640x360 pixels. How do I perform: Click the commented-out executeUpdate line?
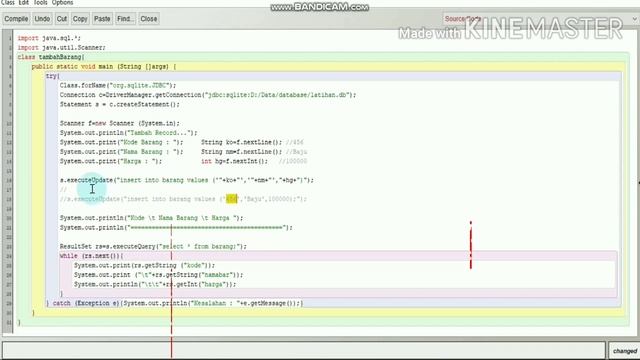point(183,199)
